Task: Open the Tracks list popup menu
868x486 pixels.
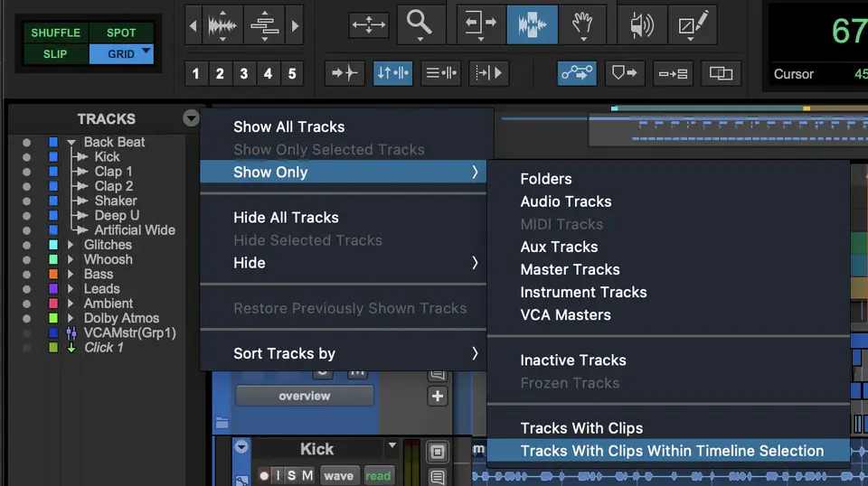Action: click(191, 117)
